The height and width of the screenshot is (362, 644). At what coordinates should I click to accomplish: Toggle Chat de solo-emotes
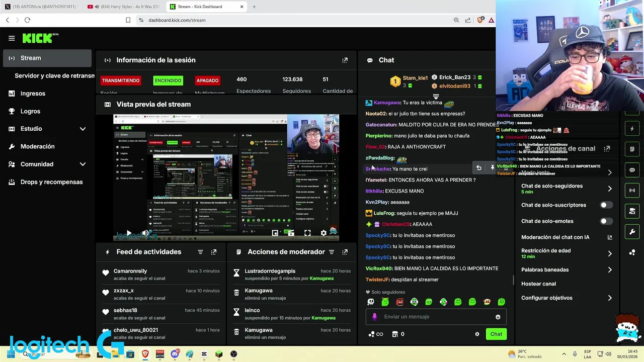coord(606,221)
